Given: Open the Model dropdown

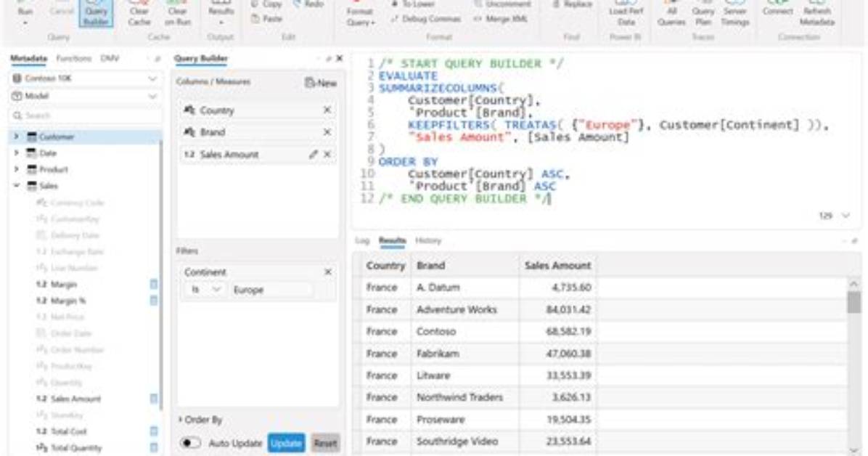Looking at the screenshot, I should pyautogui.click(x=85, y=97).
